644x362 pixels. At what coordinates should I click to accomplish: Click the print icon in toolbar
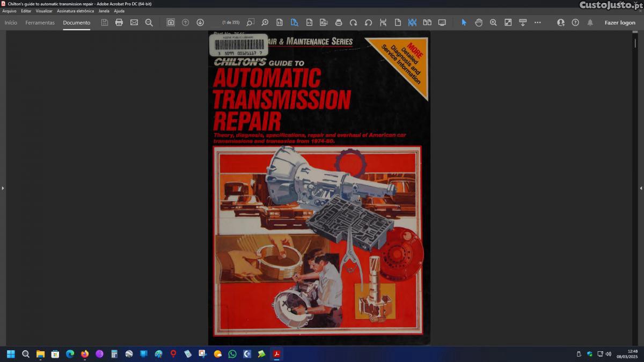(119, 23)
